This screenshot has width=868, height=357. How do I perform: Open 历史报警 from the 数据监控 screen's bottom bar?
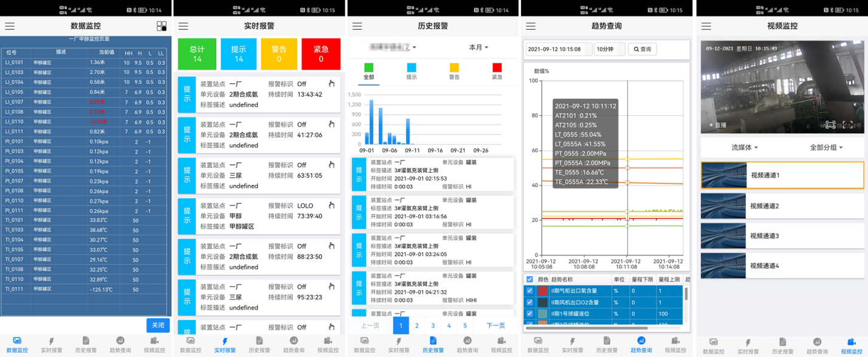(86, 345)
